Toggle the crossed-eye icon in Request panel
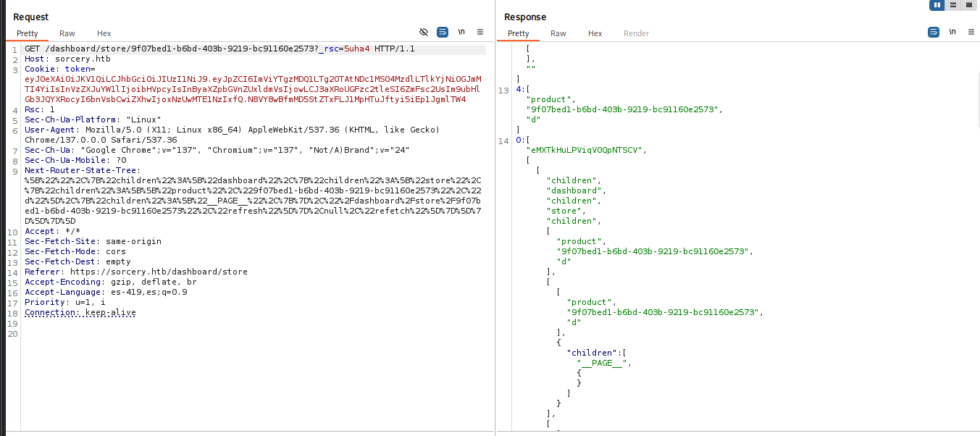This screenshot has height=436, width=980. pos(424,33)
